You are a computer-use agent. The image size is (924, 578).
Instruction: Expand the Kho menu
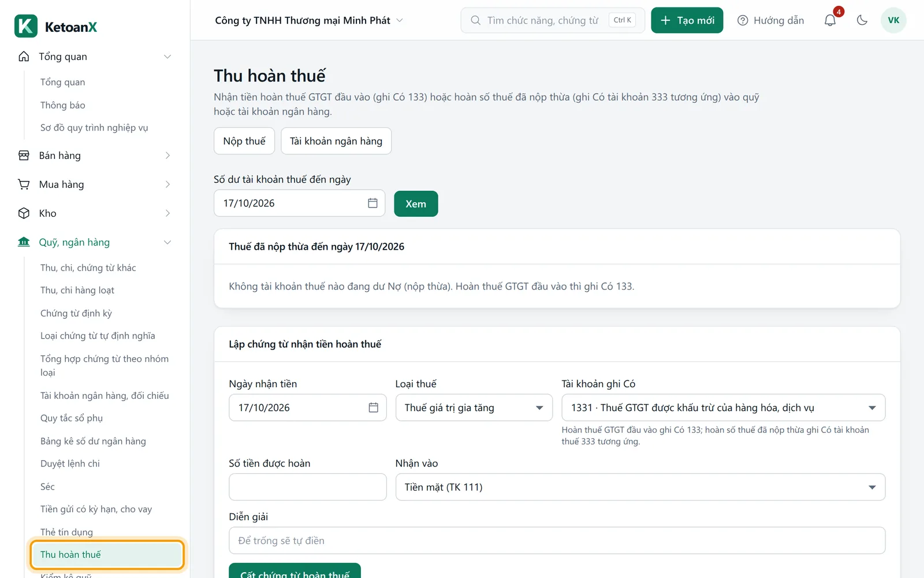[167, 213]
